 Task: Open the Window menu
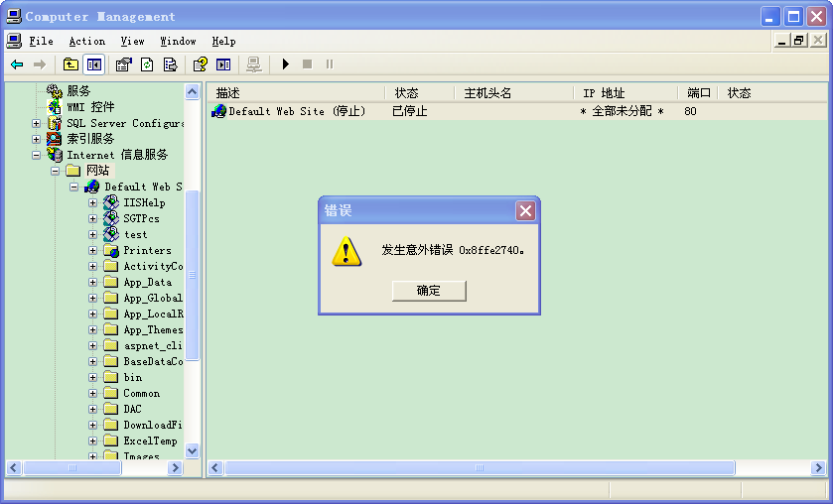pyautogui.click(x=178, y=41)
